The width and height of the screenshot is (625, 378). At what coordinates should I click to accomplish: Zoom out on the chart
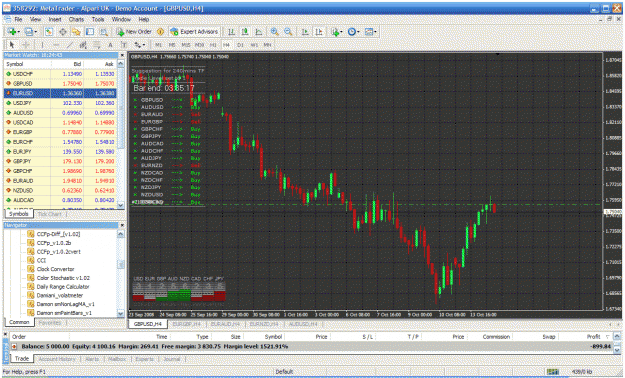click(288, 32)
